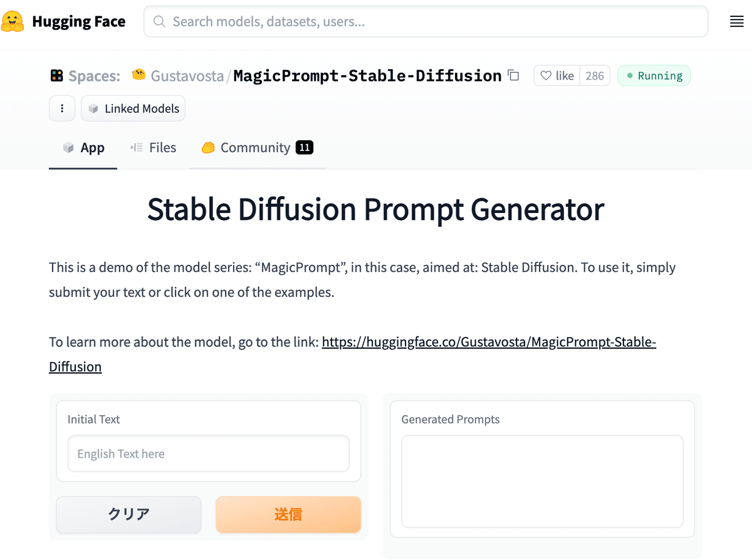The width and height of the screenshot is (752, 560).
Task: Click the Gustavosta author avatar emoji
Action: pos(138,75)
